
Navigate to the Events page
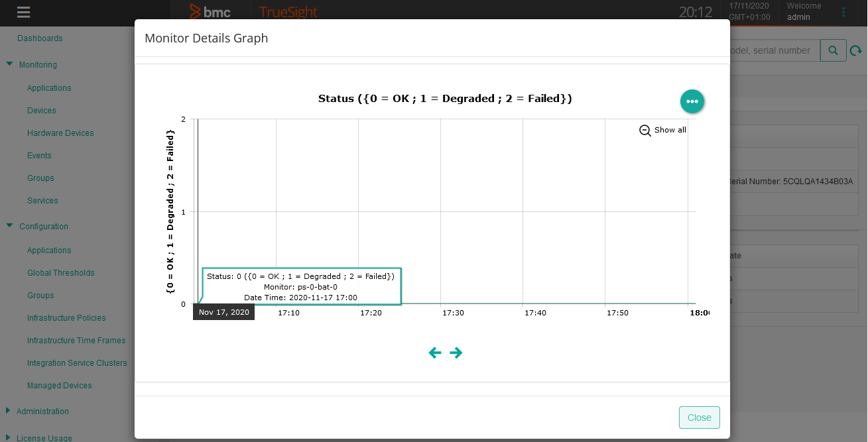[38, 155]
